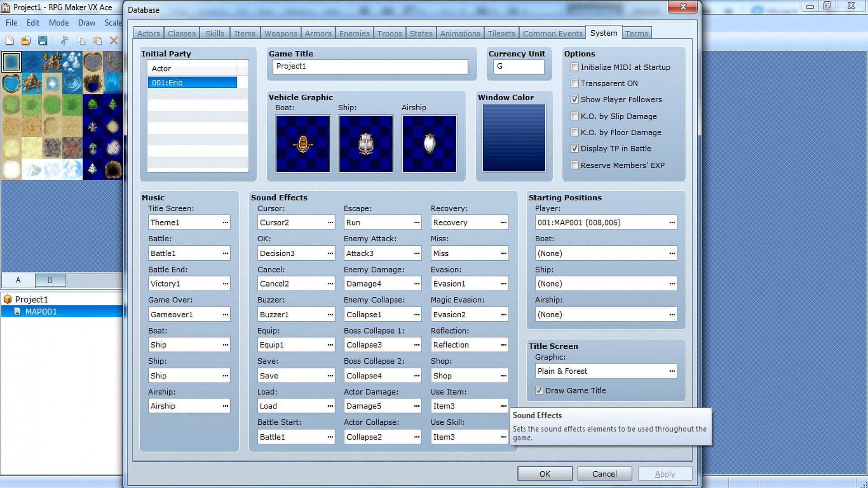The width and height of the screenshot is (868, 488).
Task: Uncheck Show Player Followers
Action: [575, 99]
